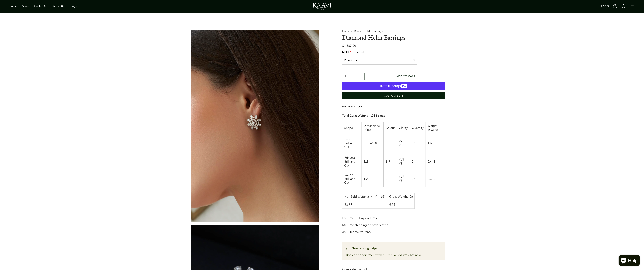Click Home in the breadcrumb trail
Image resolution: width=644 pixels, height=270 pixels.
346,31
